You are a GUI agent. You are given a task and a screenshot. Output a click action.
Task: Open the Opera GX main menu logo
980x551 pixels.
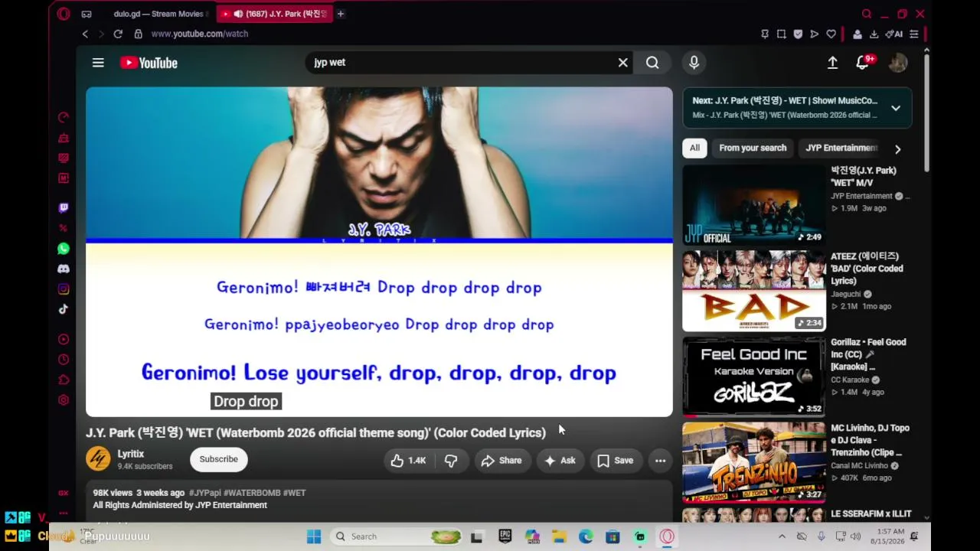click(x=64, y=14)
